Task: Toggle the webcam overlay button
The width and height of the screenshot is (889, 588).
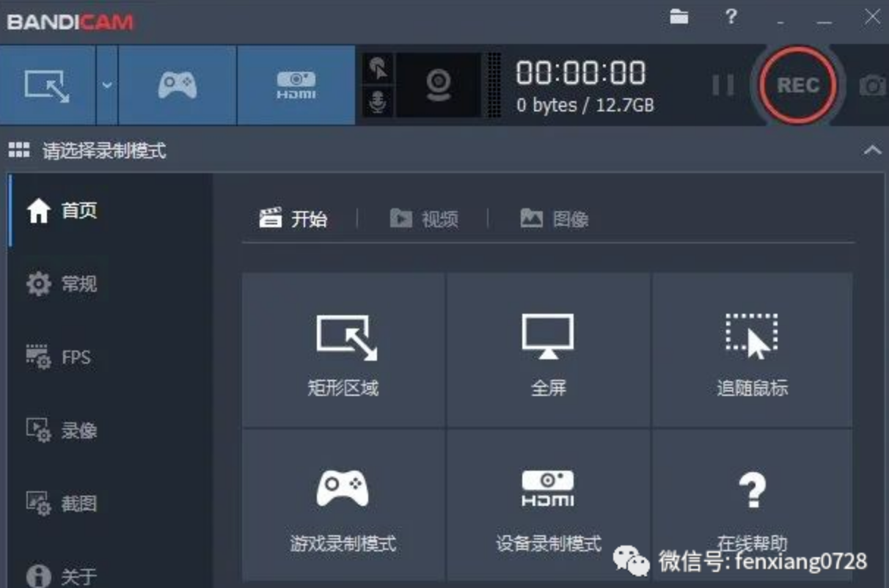Action: [x=438, y=85]
